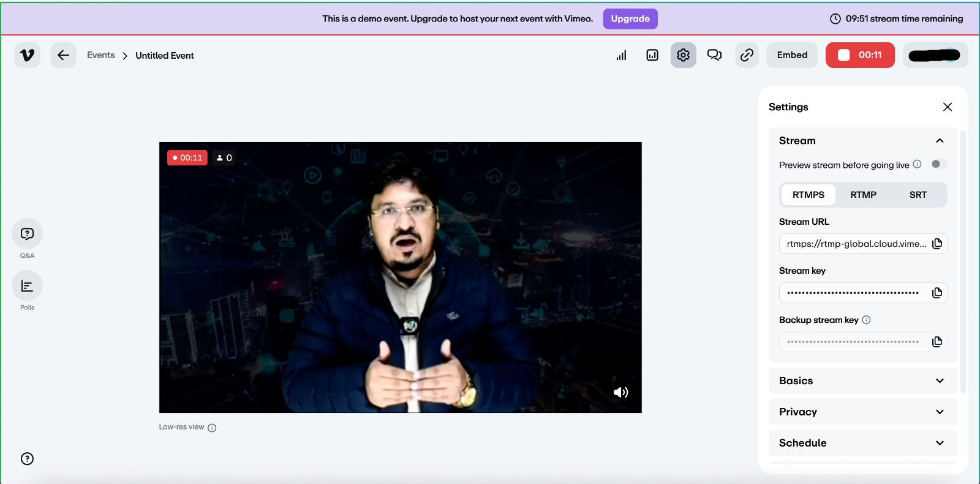Viewport: 980px width, 484px height.
Task: Collapse the Stream section
Action: click(x=939, y=141)
